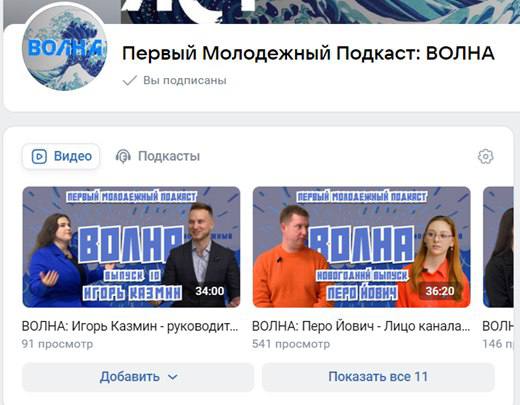Click the 36:20 duration badge

(x=440, y=291)
